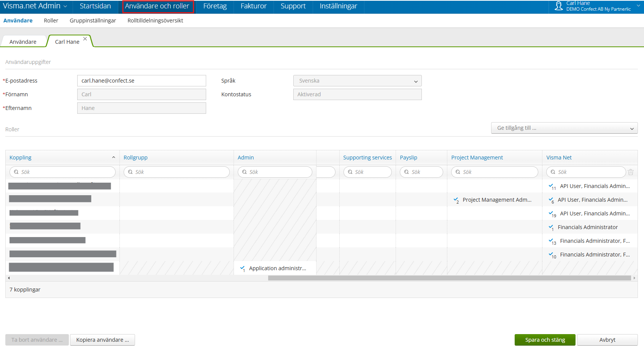This screenshot has height=360, width=644.
Task: Click the sort arrow on Koppling column
Action: (113, 158)
